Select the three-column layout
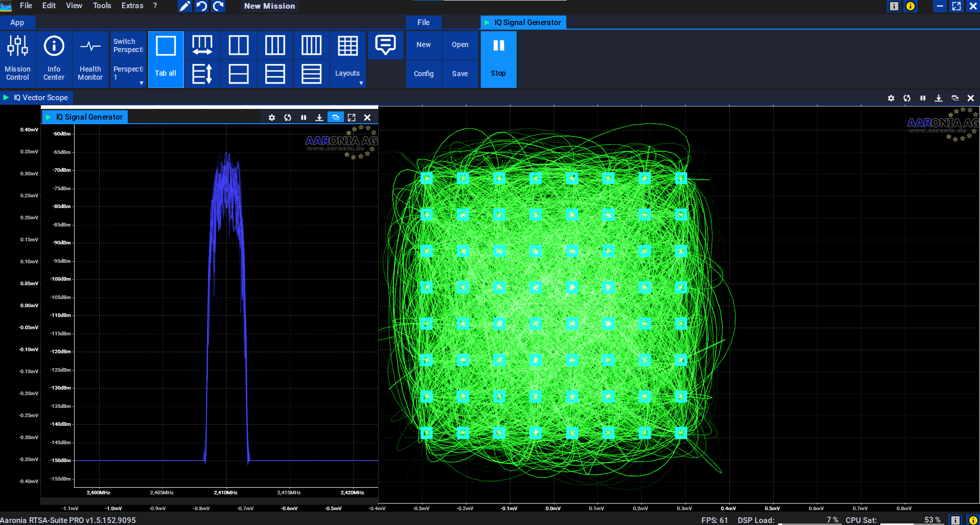980x525 pixels. coord(275,45)
